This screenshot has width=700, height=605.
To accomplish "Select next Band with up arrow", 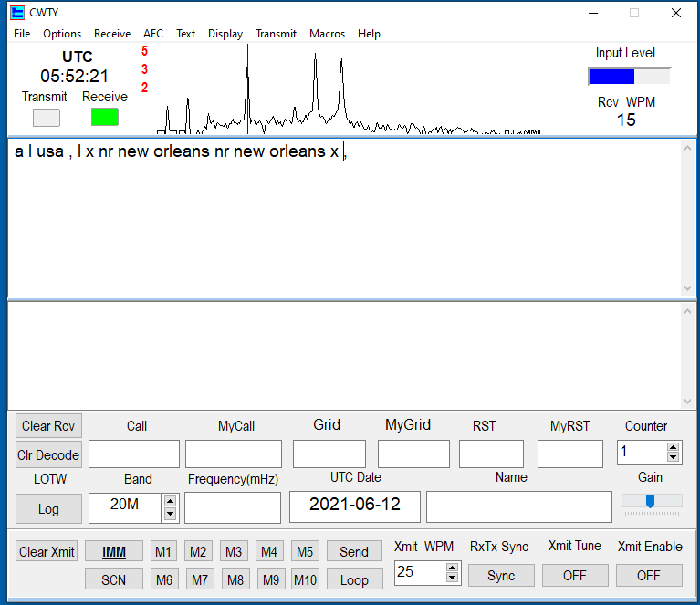I will 170,501.
